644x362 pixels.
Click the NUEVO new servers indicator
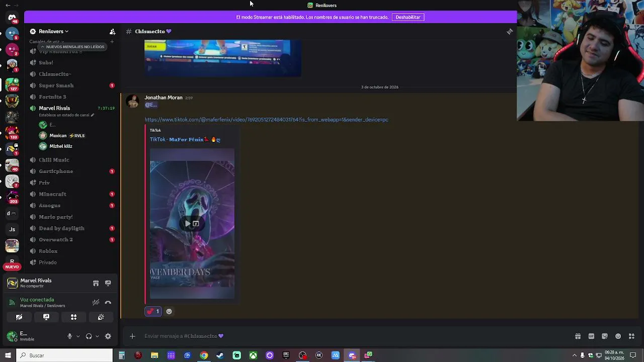(12, 267)
